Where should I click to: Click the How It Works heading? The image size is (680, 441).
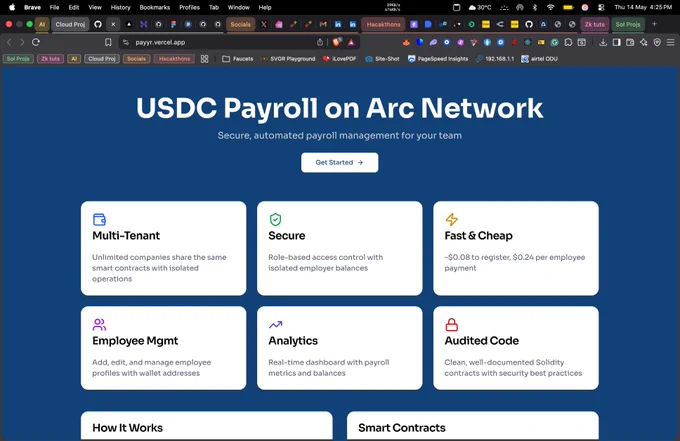(x=128, y=428)
